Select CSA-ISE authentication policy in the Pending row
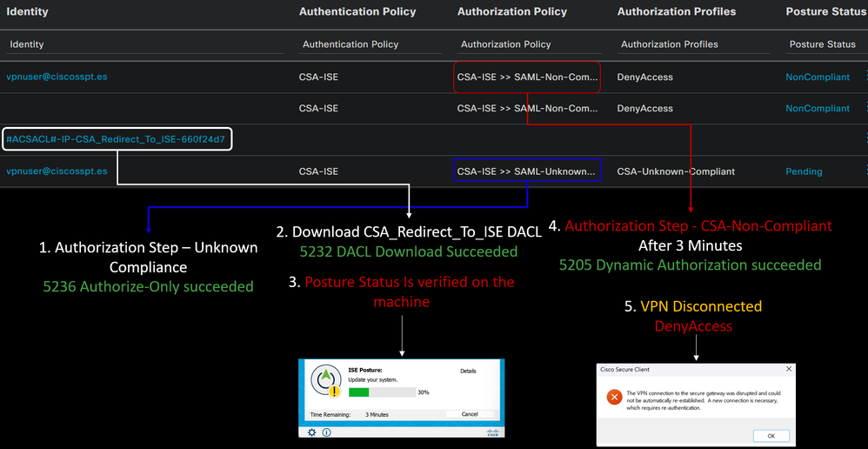The height and width of the screenshot is (449, 868). click(x=318, y=171)
